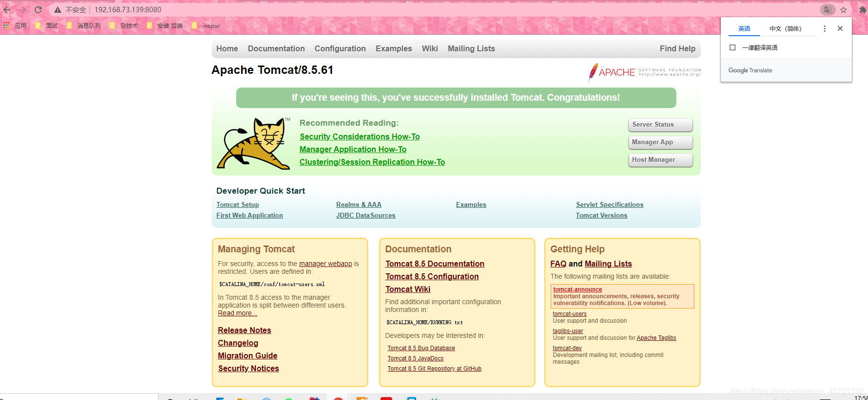This screenshot has height=400, width=868.
Task: Open the 消息队列 bookmark folder
Action: 83,26
